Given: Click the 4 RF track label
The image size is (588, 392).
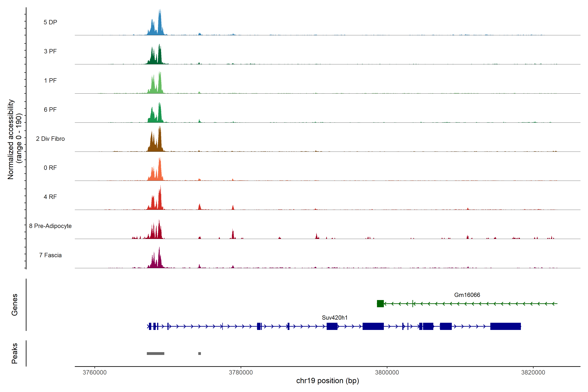Looking at the screenshot, I should (50, 197).
